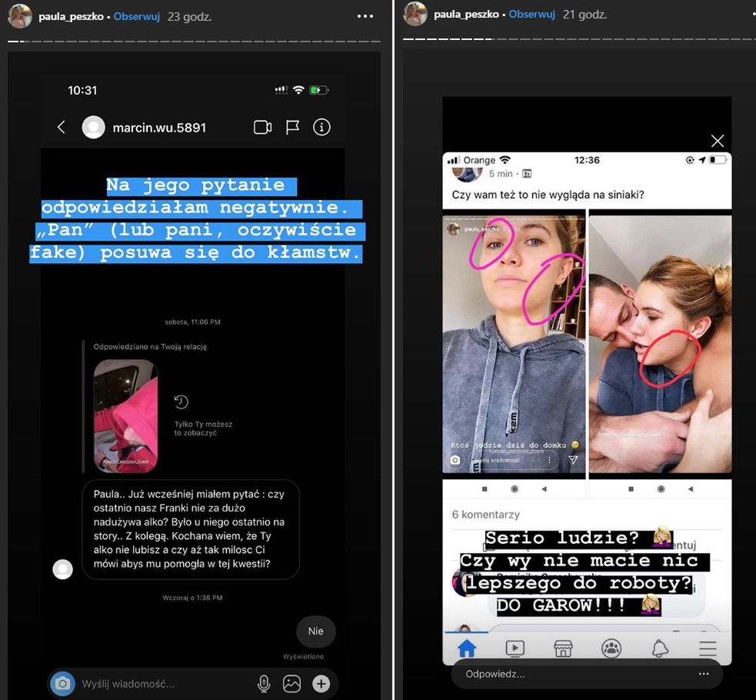Click Obserwuj in the left story header
This screenshot has height=700, width=756.
click(136, 16)
